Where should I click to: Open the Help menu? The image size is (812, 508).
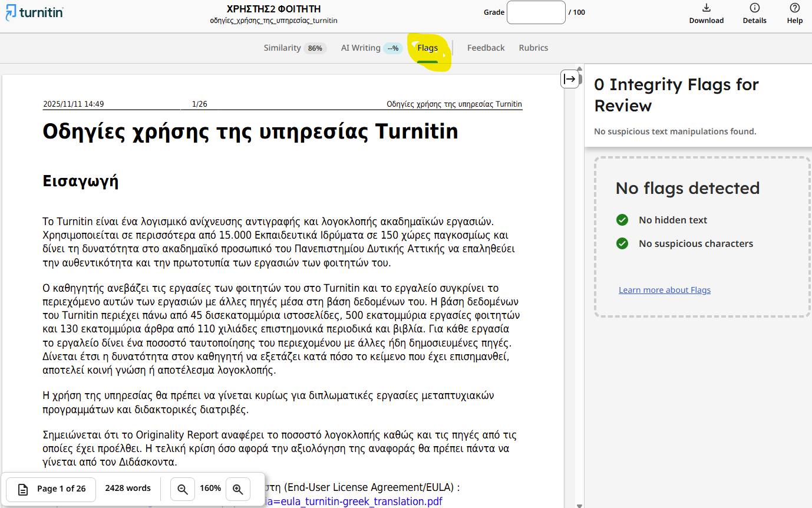coord(794,13)
